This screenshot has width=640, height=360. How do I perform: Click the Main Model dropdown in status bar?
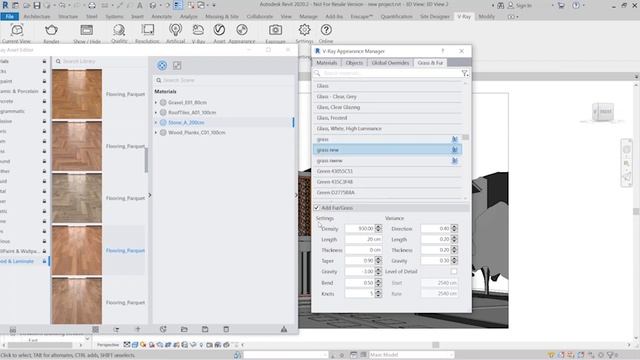click(410, 355)
